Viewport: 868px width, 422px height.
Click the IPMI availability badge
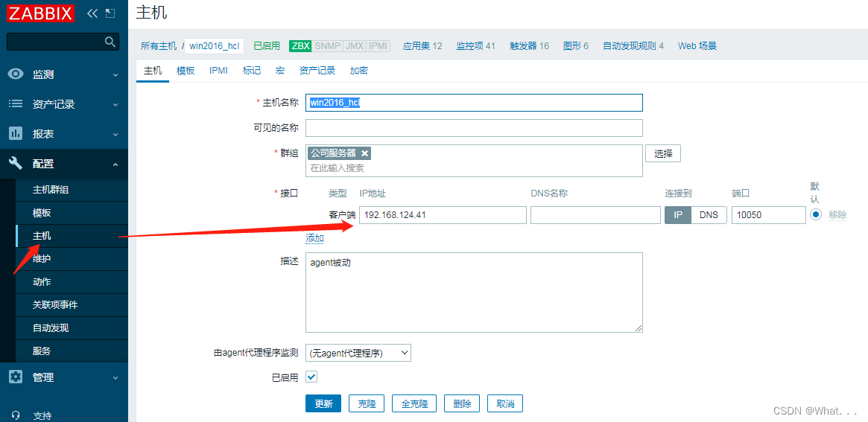tap(378, 46)
